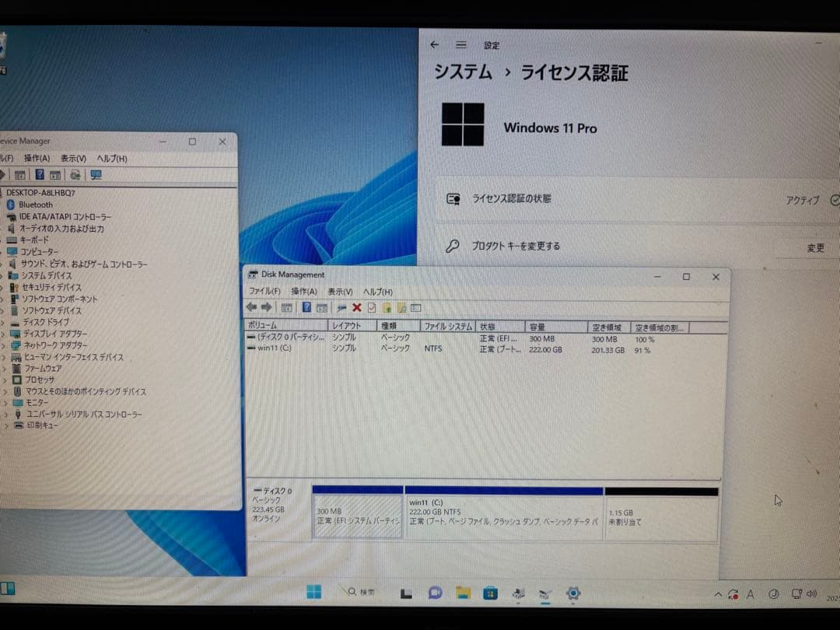Open the chat icon on the taskbar
The height and width of the screenshot is (630, 840).
pyautogui.click(x=435, y=593)
